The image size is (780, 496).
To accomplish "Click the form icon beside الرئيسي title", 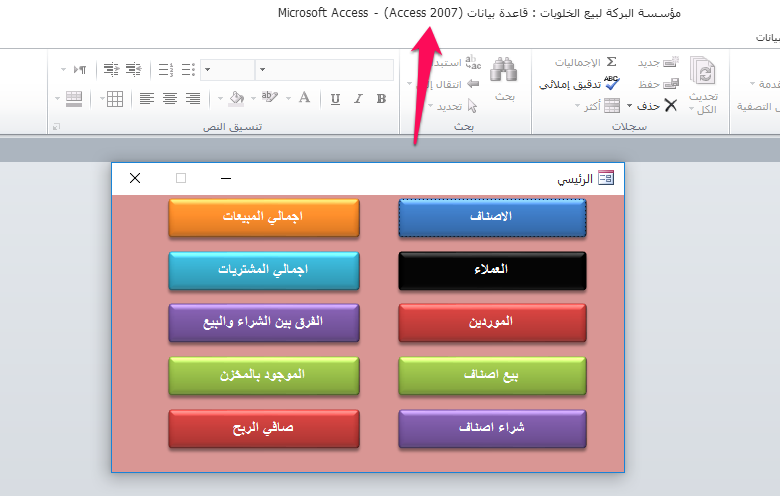I will pos(606,178).
